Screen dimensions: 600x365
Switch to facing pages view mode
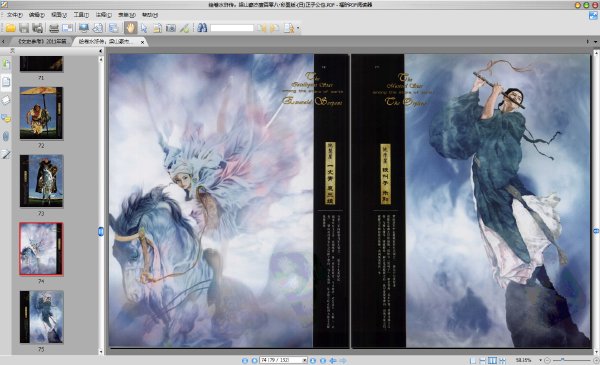(x=492, y=360)
